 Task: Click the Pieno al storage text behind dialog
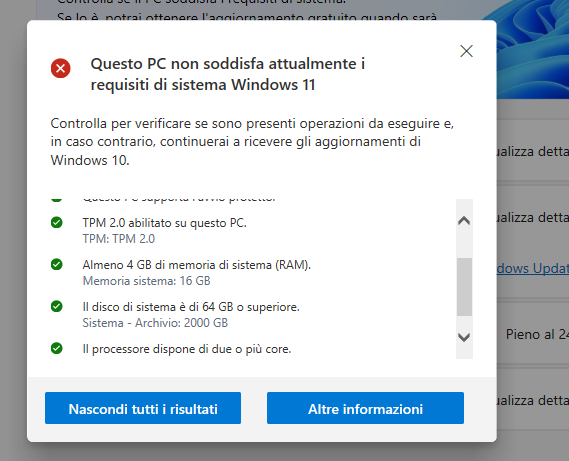coord(537,334)
